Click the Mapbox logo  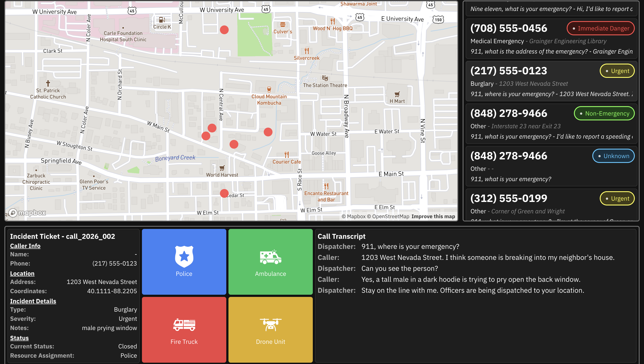pos(28,213)
